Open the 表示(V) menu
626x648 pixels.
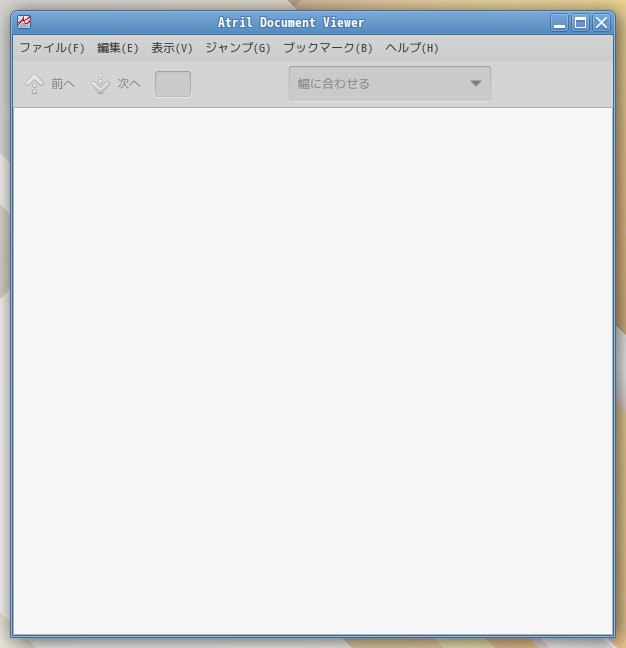(x=172, y=48)
